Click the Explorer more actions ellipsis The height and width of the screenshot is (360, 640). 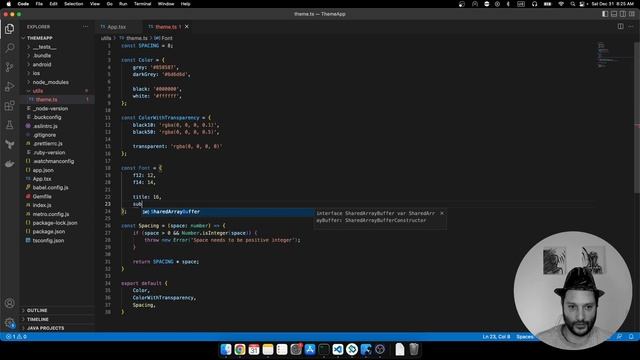[x=85, y=27]
